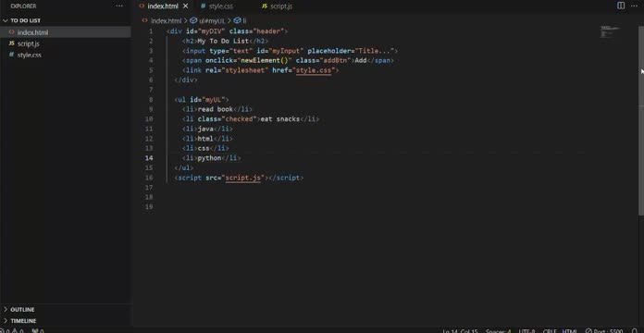Click the li symbol icon in breadcrumbs
644x333 pixels.
pos(237,20)
